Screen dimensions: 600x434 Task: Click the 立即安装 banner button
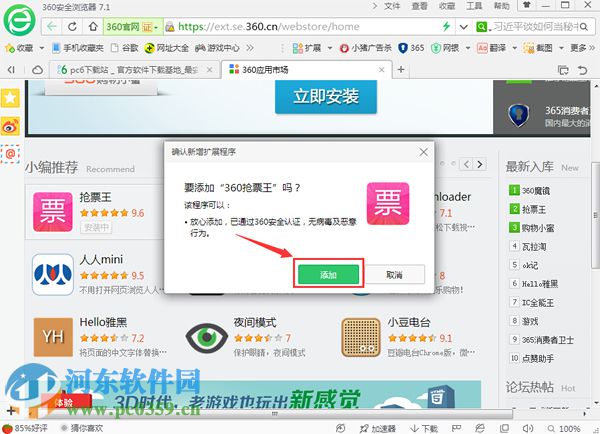(x=326, y=96)
